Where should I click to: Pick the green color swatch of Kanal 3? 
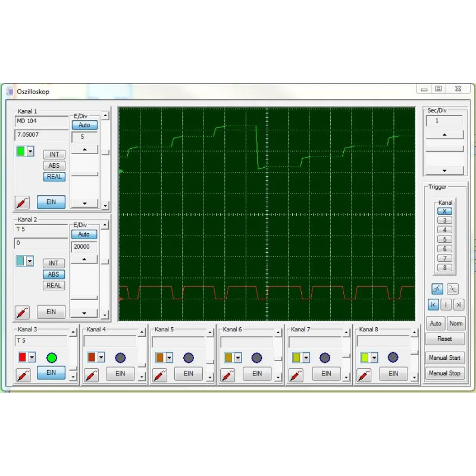(52, 357)
